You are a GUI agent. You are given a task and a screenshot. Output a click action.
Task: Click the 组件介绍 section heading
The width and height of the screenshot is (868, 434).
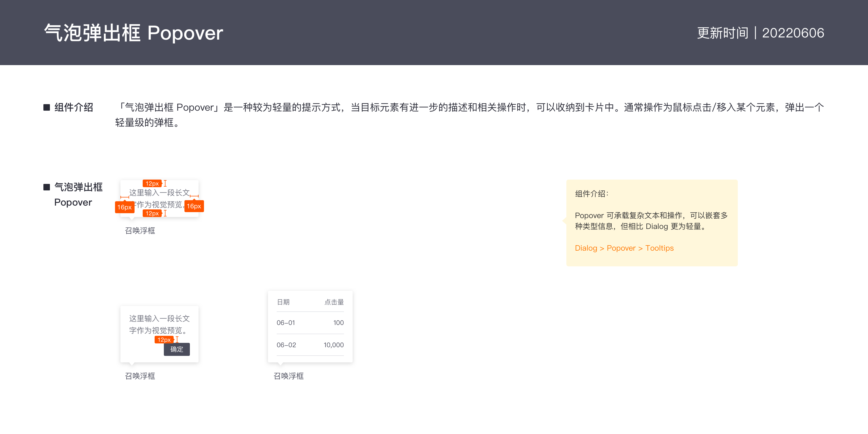click(x=74, y=107)
